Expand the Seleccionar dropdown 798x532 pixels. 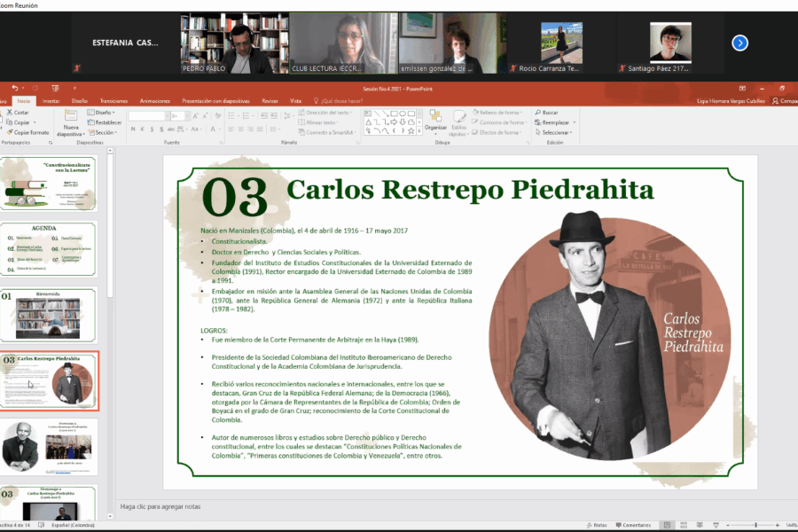tap(555, 132)
